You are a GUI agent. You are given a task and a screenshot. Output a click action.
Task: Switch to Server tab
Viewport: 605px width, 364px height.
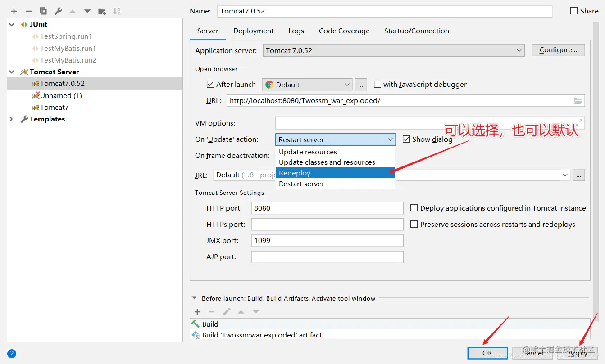(x=208, y=31)
